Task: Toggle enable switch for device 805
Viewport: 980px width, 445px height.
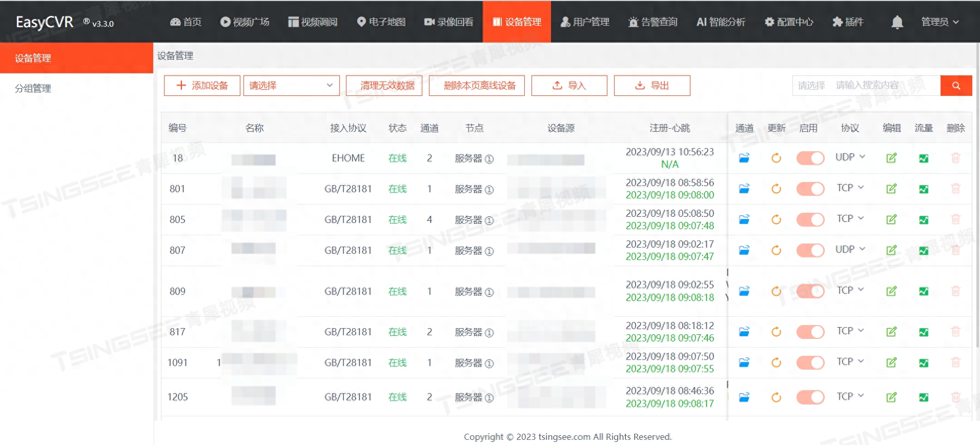Action: pyautogui.click(x=810, y=219)
